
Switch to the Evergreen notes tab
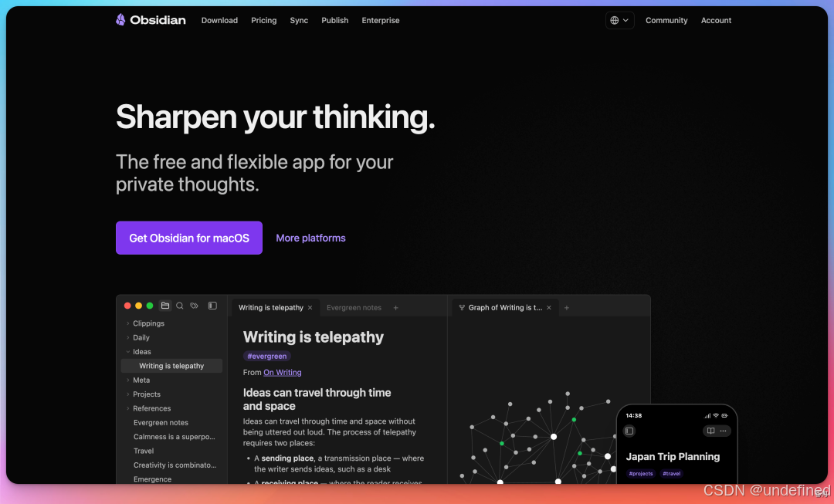tap(354, 308)
